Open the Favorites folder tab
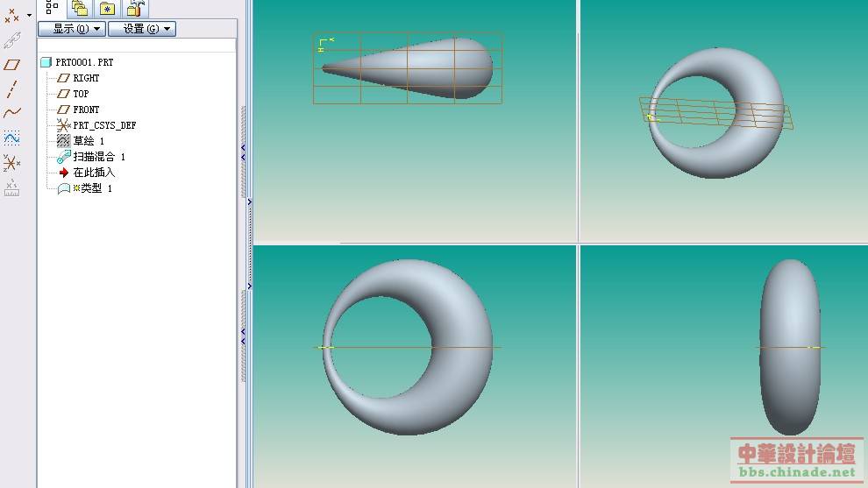The width and height of the screenshot is (868, 488). (x=107, y=8)
